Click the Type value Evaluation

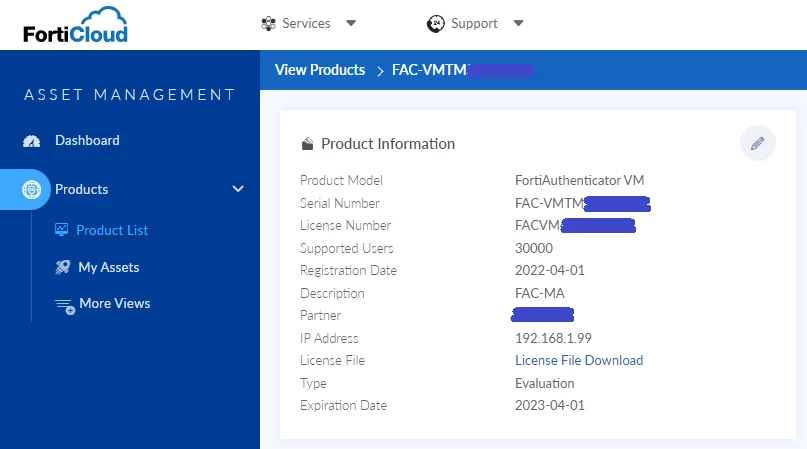(545, 383)
